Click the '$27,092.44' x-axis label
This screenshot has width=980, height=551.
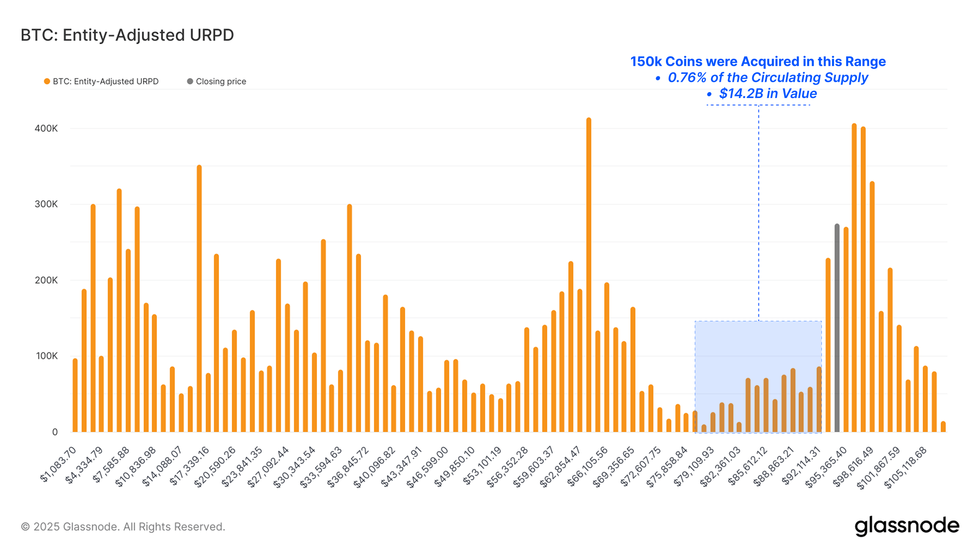pos(268,467)
